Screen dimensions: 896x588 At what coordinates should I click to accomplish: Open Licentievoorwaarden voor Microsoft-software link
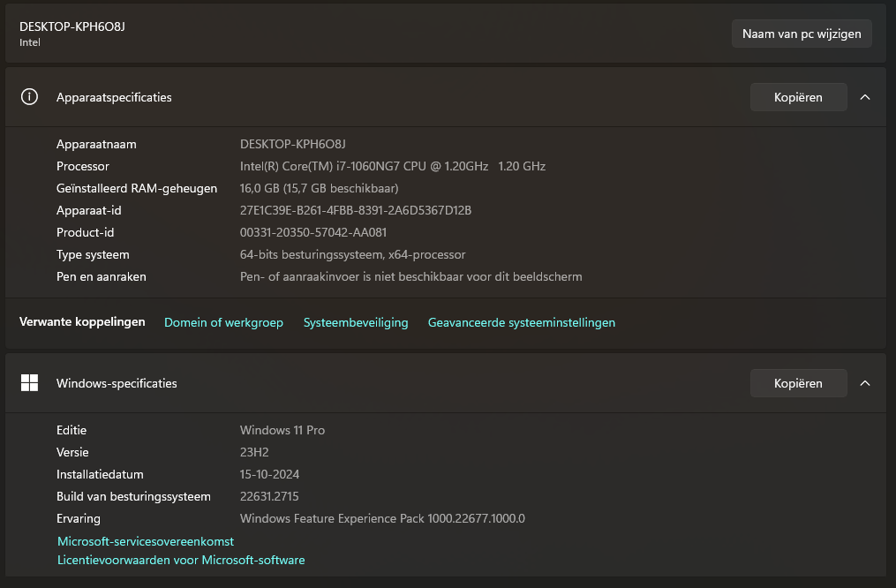(181, 560)
